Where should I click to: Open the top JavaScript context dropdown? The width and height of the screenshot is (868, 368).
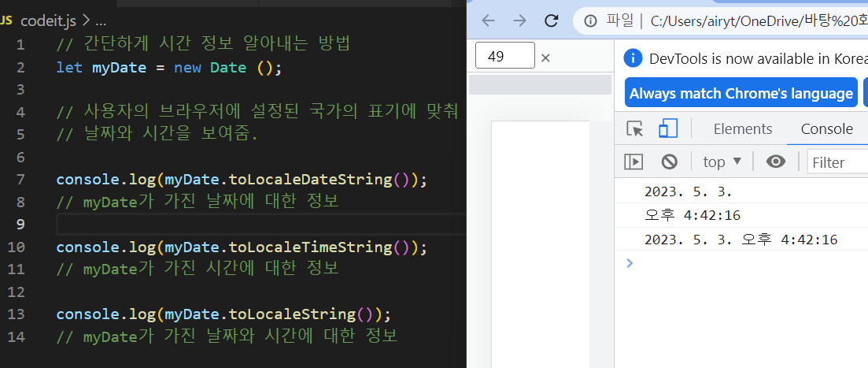coord(722,162)
